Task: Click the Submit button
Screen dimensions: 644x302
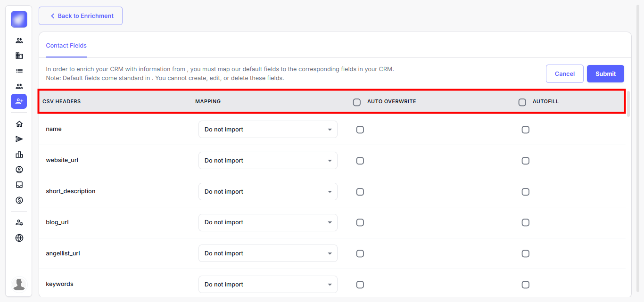Action: coord(605,73)
